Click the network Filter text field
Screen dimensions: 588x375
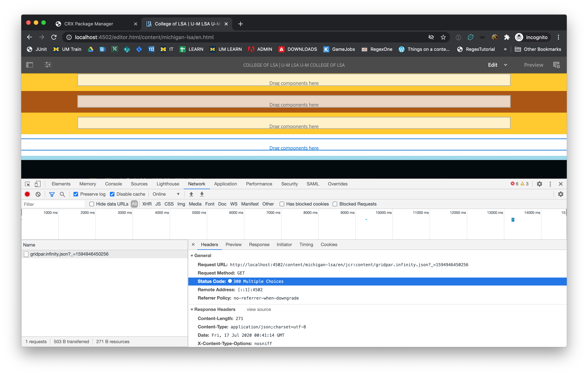53,204
